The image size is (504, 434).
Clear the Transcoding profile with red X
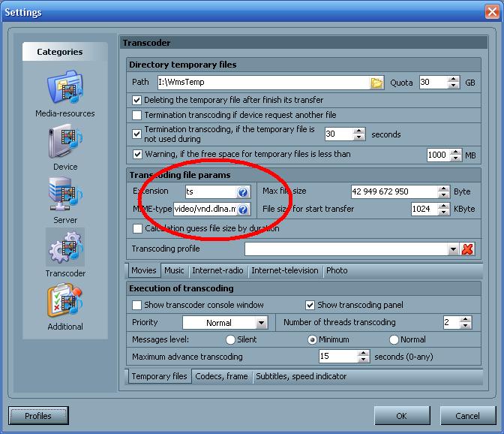tap(467, 249)
